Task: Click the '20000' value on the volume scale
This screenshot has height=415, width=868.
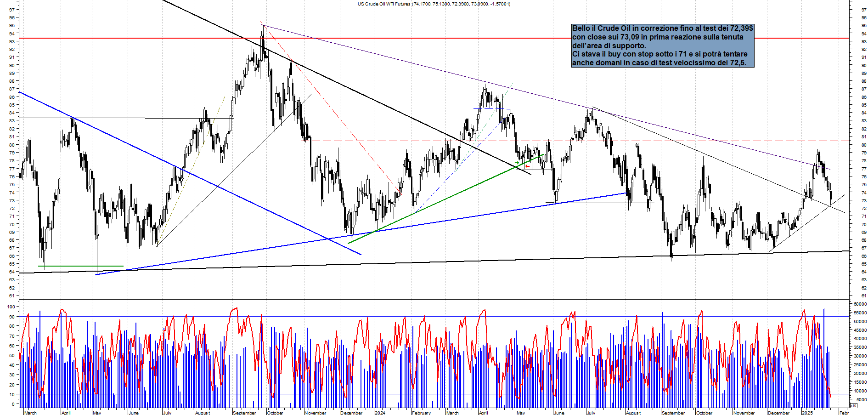Action: tap(860, 374)
